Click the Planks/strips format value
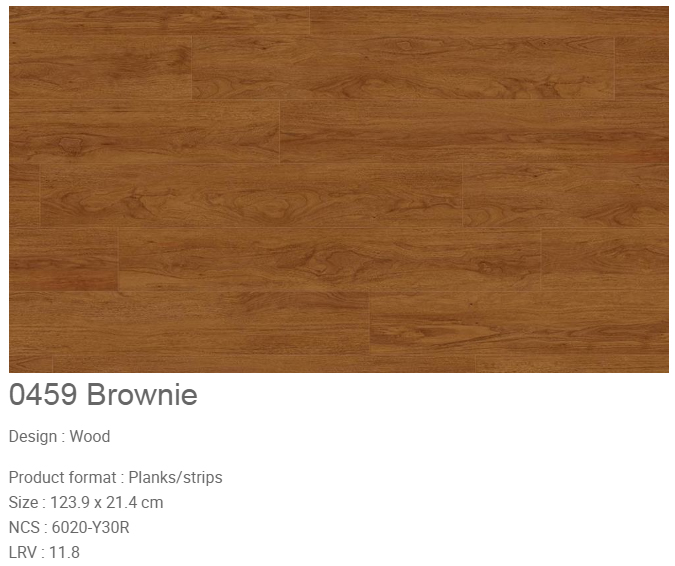The height and width of the screenshot is (566, 675). pos(176,478)
